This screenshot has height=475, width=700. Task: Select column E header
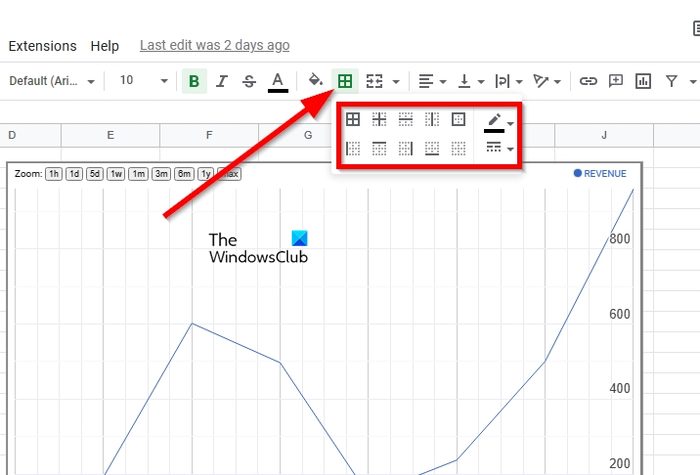(x=110, y=135)
